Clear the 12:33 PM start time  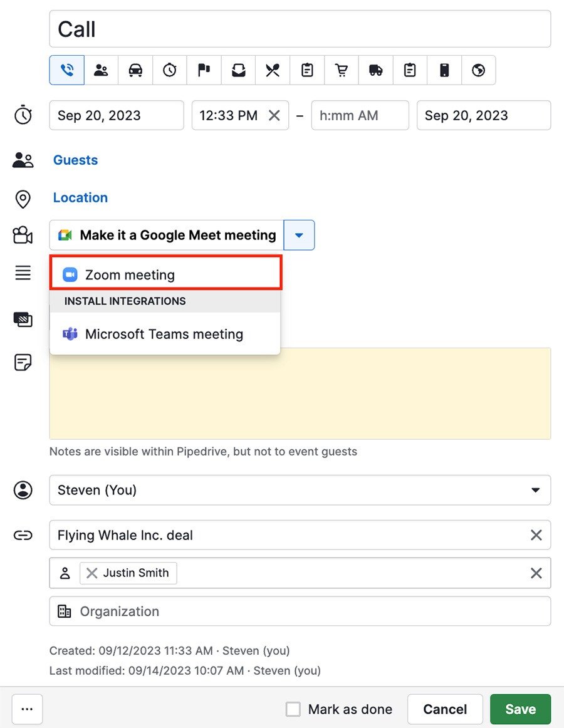[x=273, y=115]
